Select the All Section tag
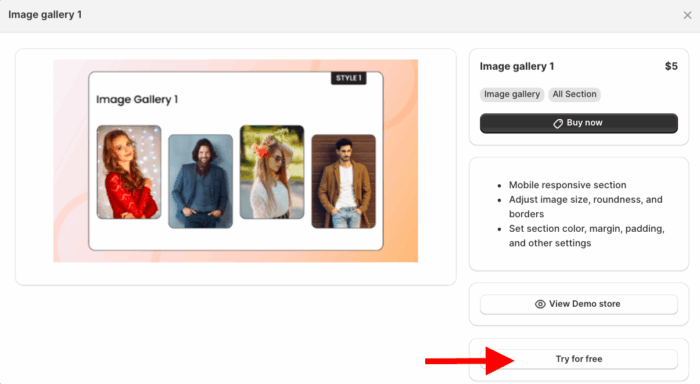 574,94
